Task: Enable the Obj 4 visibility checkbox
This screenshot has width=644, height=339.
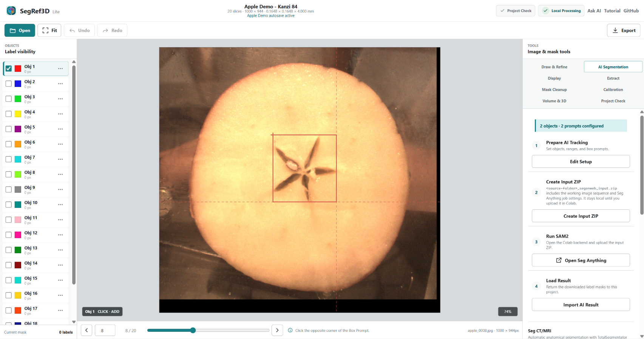Action: pyautogui.click(x=9, y=114)
